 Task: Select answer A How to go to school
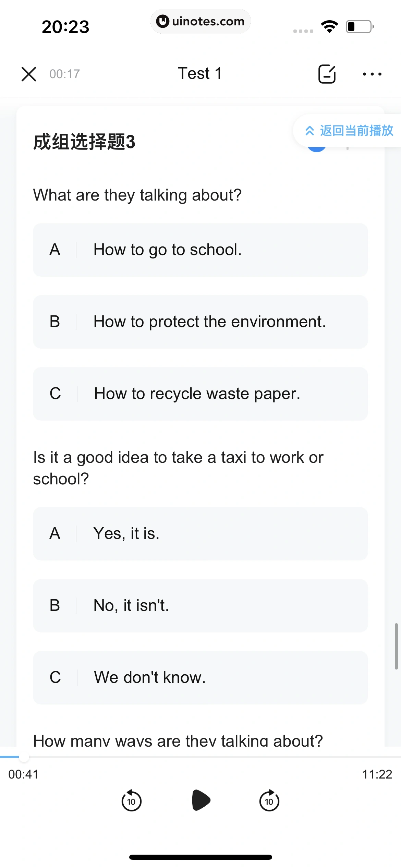coord(200,250)
